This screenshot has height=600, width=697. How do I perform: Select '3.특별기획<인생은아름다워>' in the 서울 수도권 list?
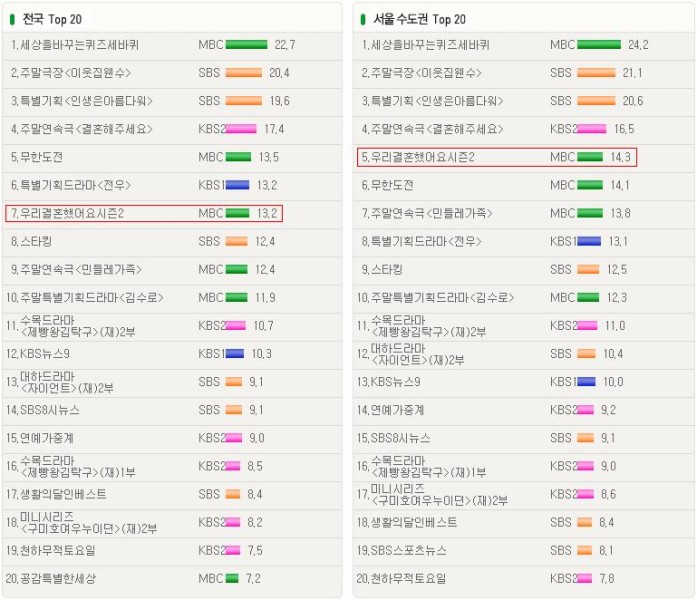[x=433, y=101]
